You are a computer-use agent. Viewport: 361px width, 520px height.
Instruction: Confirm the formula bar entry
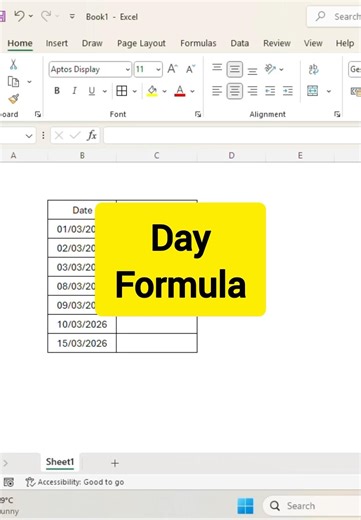pyautogui.click(x=75, y=135)
